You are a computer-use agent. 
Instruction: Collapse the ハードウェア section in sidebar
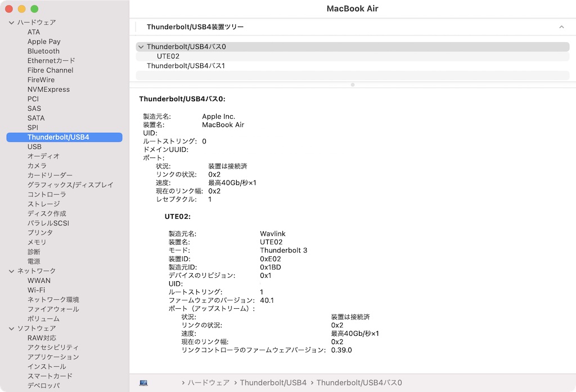pyautogui.click(x=11, y=22)
